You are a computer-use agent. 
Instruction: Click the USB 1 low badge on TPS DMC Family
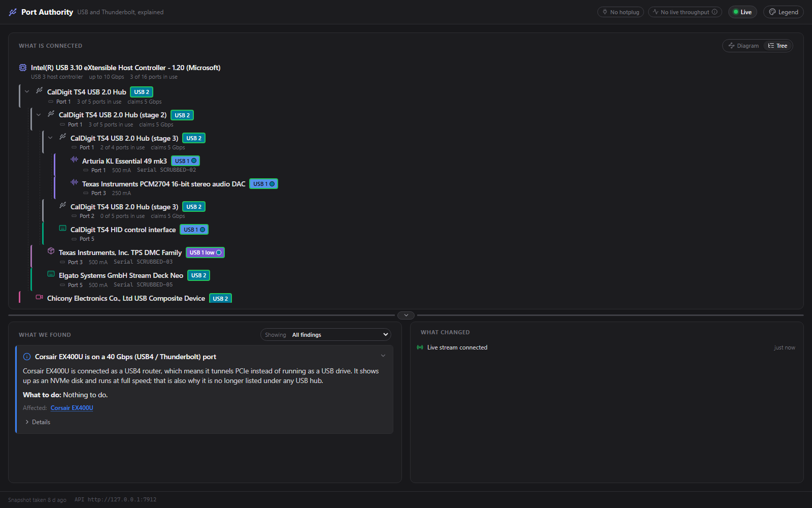pos(205,252)
